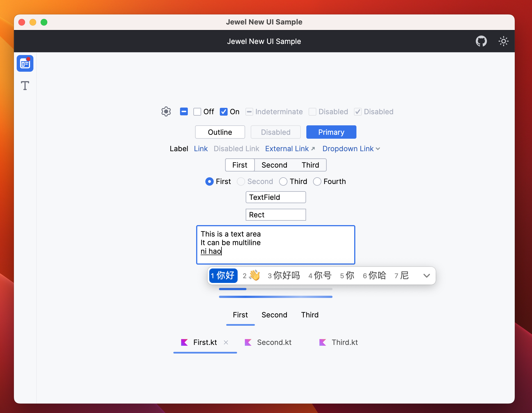Select the Fourth radio button
The width and height of the screenshot is (532, 413).
pyautogui.click(x=317, y=181)
